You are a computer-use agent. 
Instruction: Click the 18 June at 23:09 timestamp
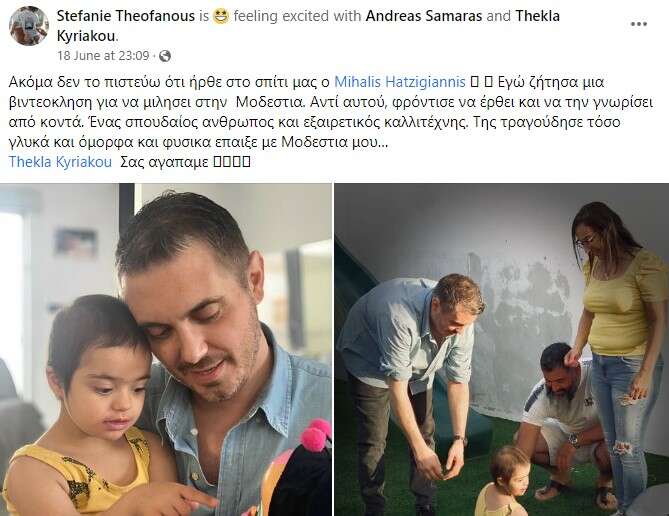(x=103, y=56)
